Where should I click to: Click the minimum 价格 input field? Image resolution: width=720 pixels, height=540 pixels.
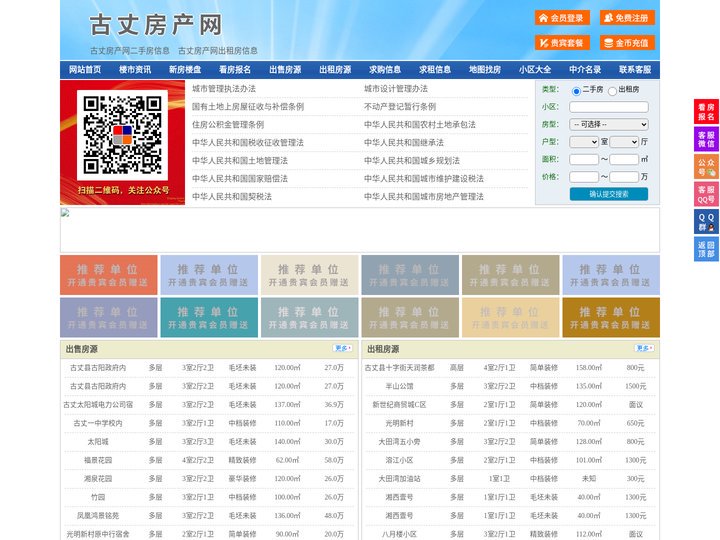[x=584, y=177]
